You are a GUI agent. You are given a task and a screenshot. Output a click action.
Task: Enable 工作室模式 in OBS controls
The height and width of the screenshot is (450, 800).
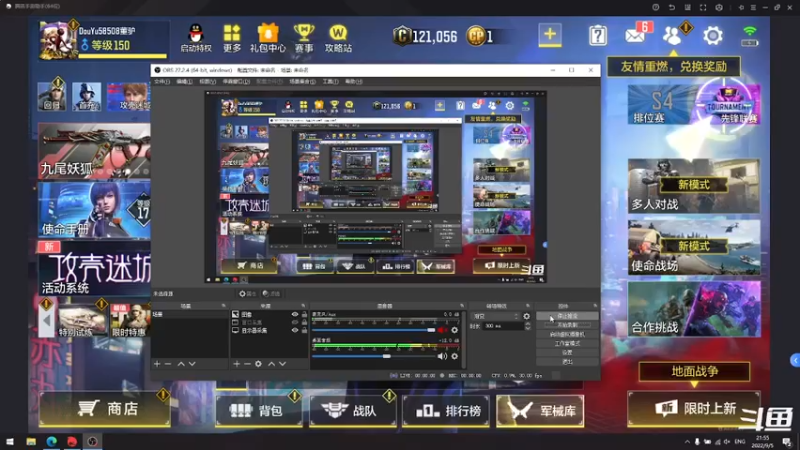[x=567, y=343]
